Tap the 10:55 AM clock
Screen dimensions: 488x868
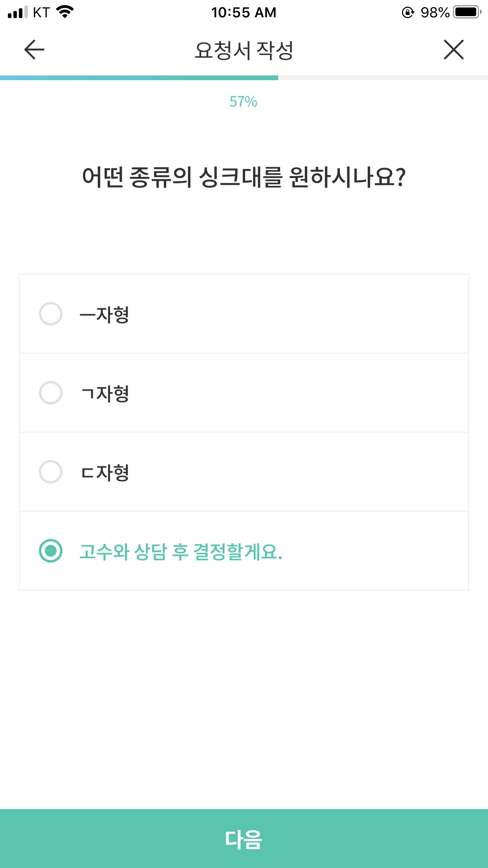(244, 13)
